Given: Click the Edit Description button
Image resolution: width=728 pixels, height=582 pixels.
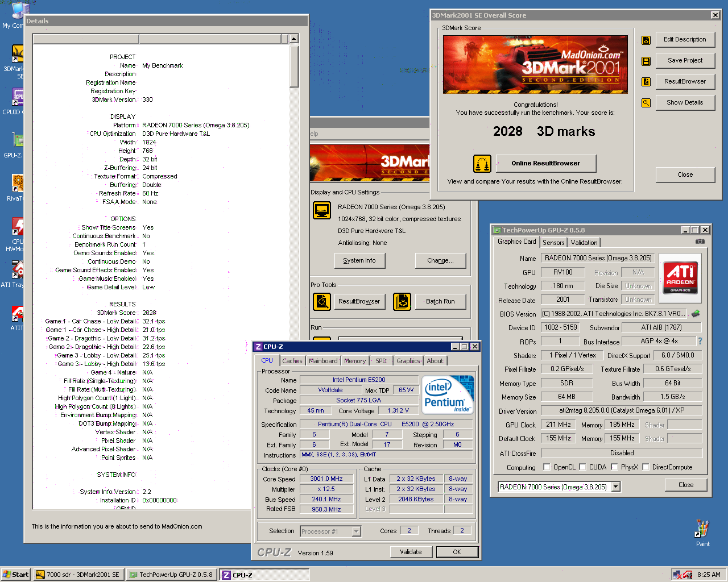Looking at the screenshot, I should click(685, 40).
